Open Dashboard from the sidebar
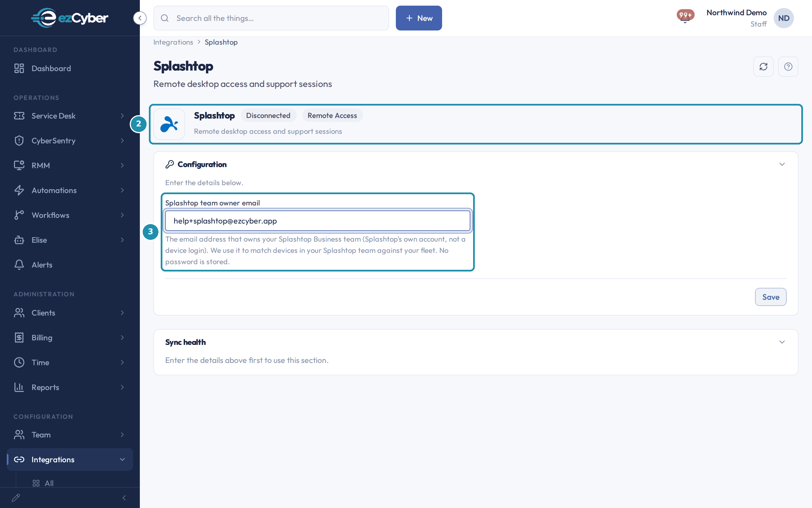Screen dimensions: 812x508 [70, 69]
